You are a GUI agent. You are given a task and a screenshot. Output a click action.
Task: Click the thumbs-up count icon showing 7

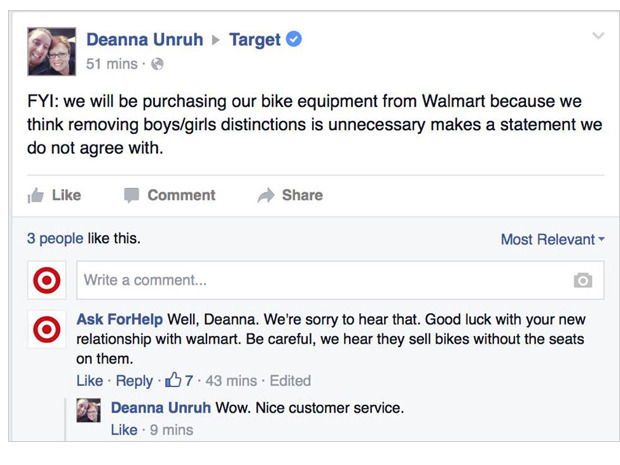coord(173,380)
